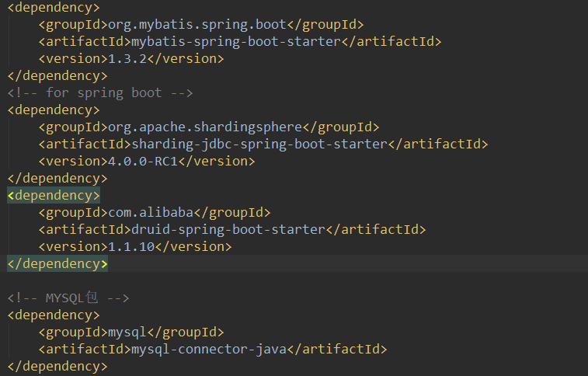Place cursor in mysql-connector-java artifactId
Viewport: 588px width, 376px height.
(209, 349)
